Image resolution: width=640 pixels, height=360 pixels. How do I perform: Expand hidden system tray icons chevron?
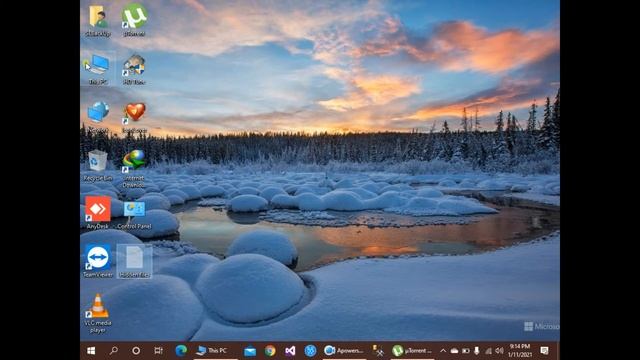click(443, 351)
